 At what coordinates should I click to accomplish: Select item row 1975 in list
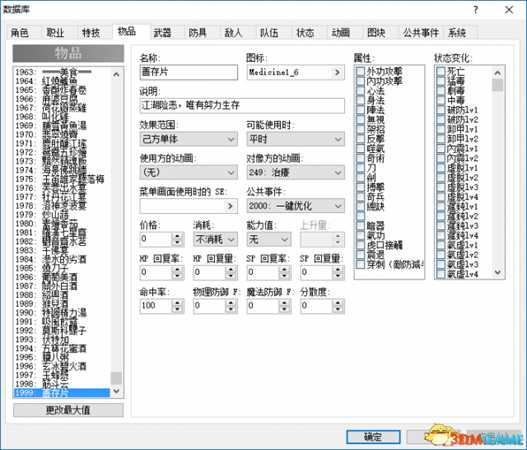[62, 179]
